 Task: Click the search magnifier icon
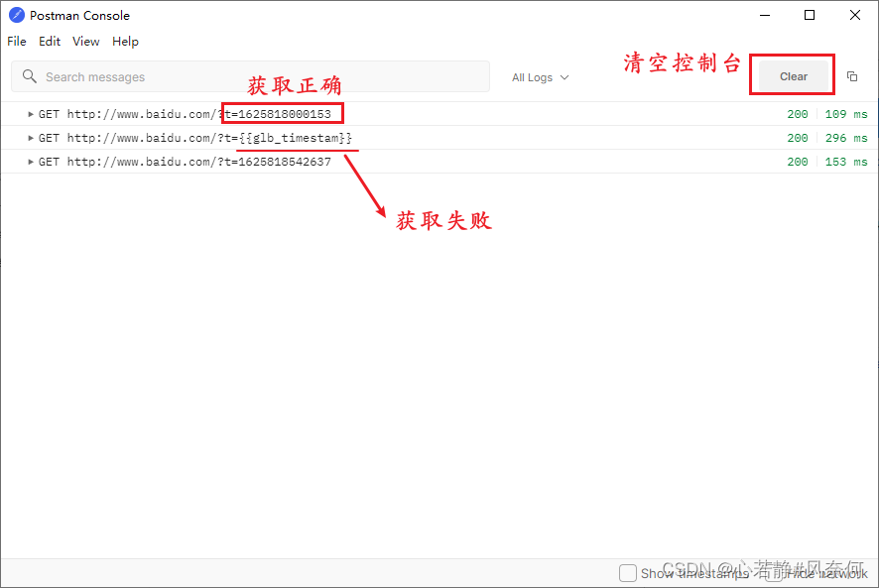(x=29, y=76)
